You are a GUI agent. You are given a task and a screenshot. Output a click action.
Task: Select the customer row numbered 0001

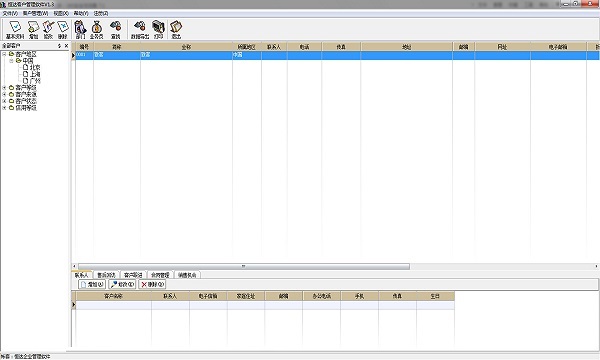pyautogui.click(x=337, y=55)
